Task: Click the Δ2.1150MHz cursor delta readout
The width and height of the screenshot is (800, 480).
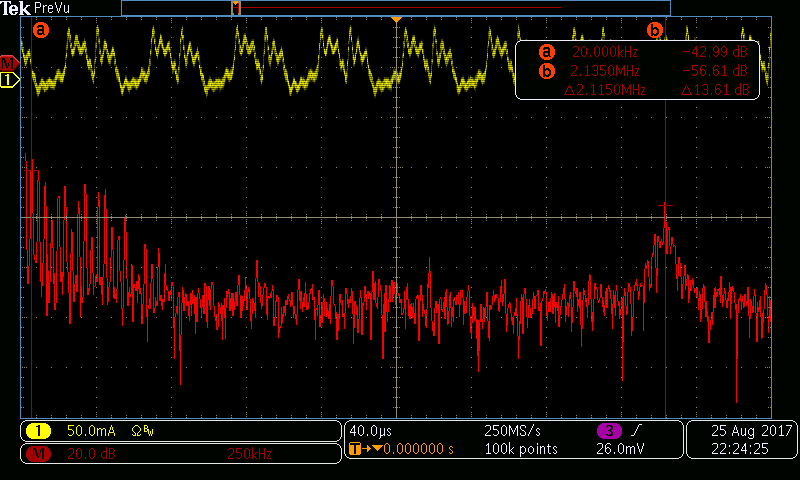Action: 606,90
